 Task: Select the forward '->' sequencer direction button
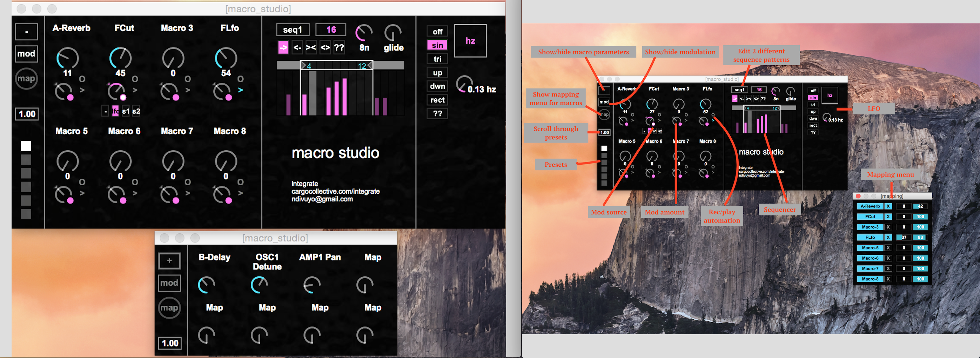pyautogui.click(x=283, y=48)
